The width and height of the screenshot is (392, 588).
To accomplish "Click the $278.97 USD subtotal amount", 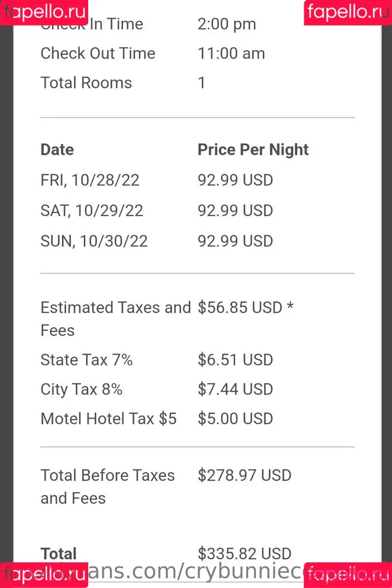I will coord(244,475).
